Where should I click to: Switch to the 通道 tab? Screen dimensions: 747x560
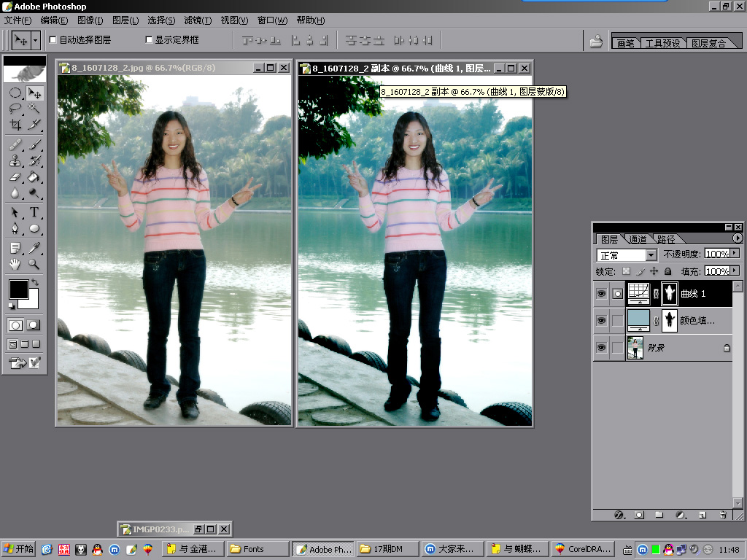[638, 239]
